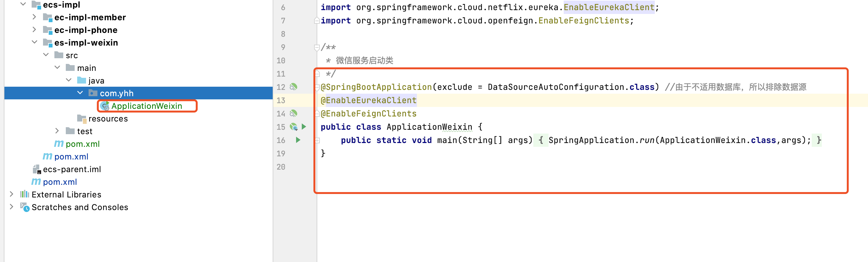Screen dimensions: 868x262
Task: Open ApplicationWeixin class in tree
Action: pos(146,106)
